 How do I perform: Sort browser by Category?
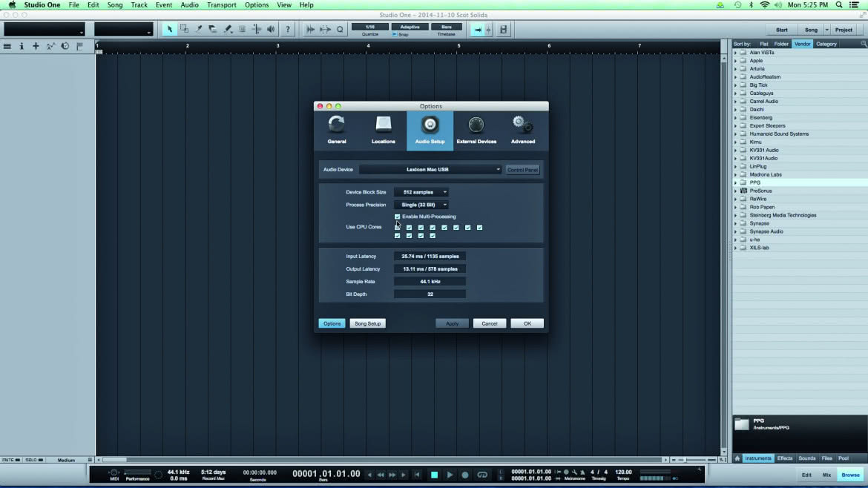[x=826, y=44]
